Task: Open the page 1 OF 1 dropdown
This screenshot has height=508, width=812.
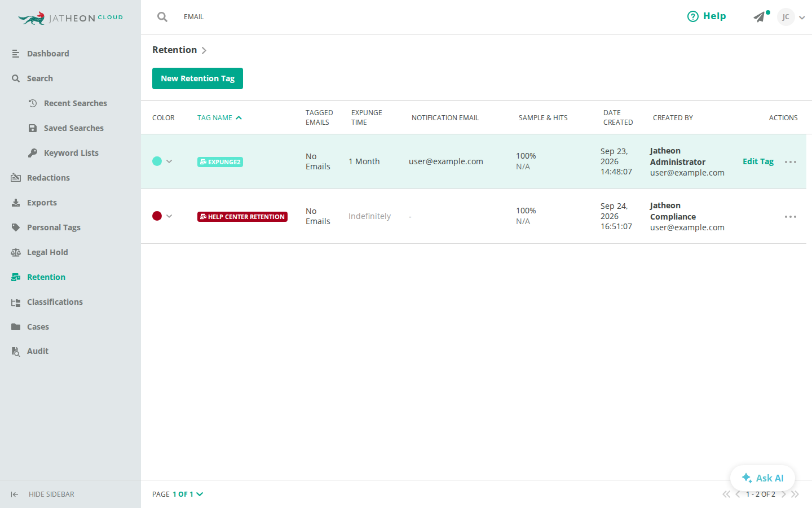Action: coord(188,494)
